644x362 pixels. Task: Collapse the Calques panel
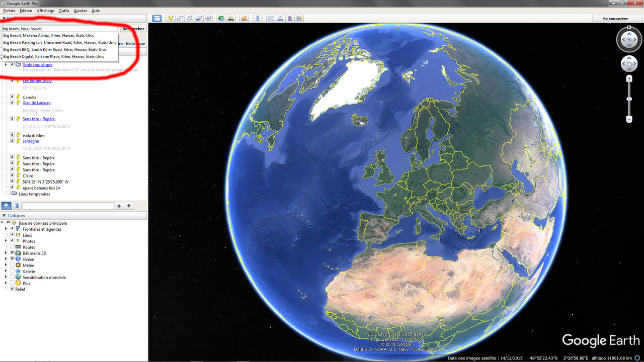pyautogui.click(x=4, y=216)
